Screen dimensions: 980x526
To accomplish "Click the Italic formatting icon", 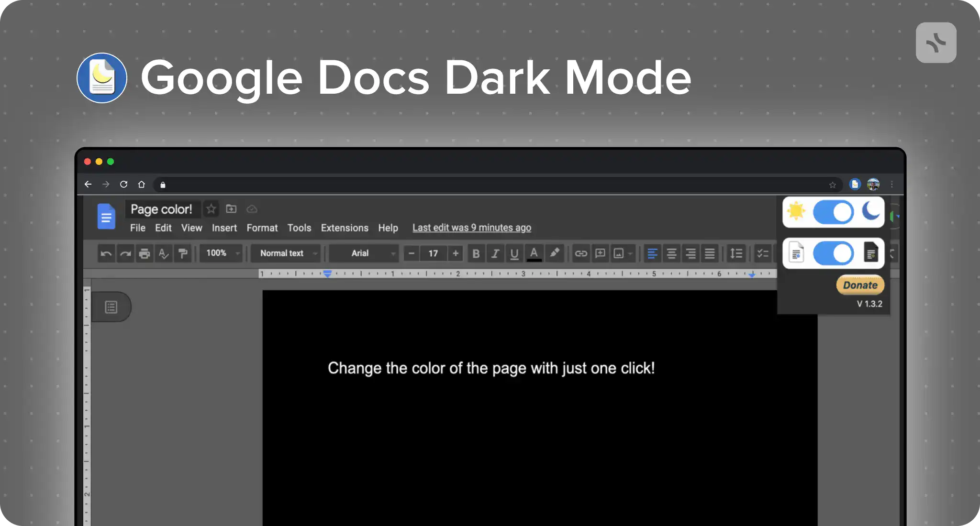I will point(494,253).
